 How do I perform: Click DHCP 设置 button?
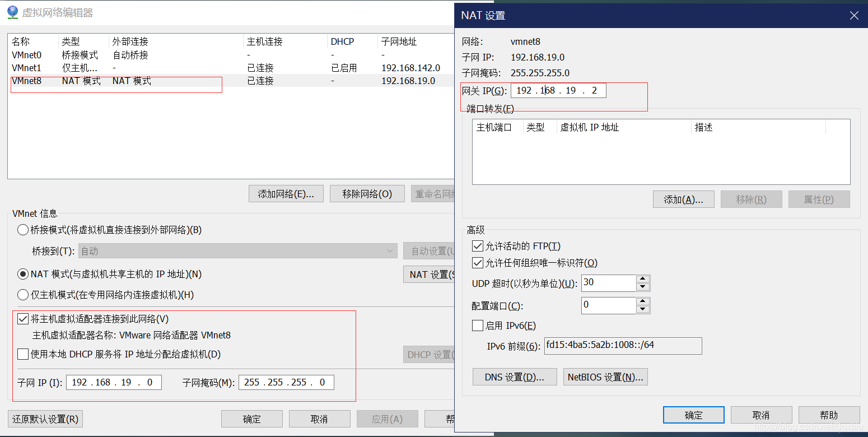429,355
